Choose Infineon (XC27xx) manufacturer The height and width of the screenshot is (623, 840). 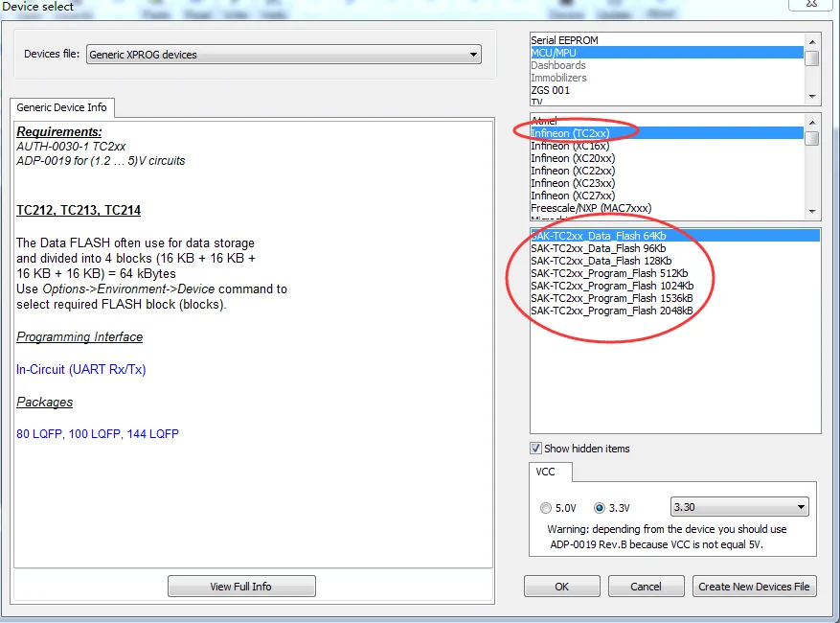point(667,196)
